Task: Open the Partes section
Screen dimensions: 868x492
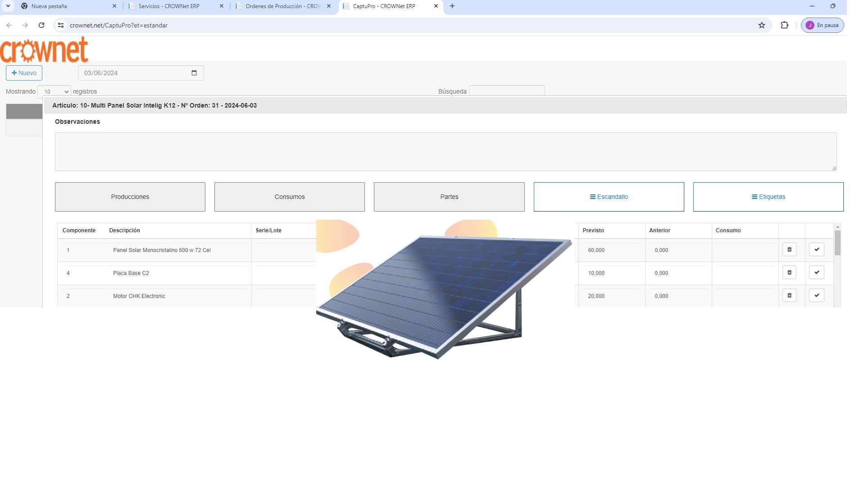Action: [x=449, y=197]
